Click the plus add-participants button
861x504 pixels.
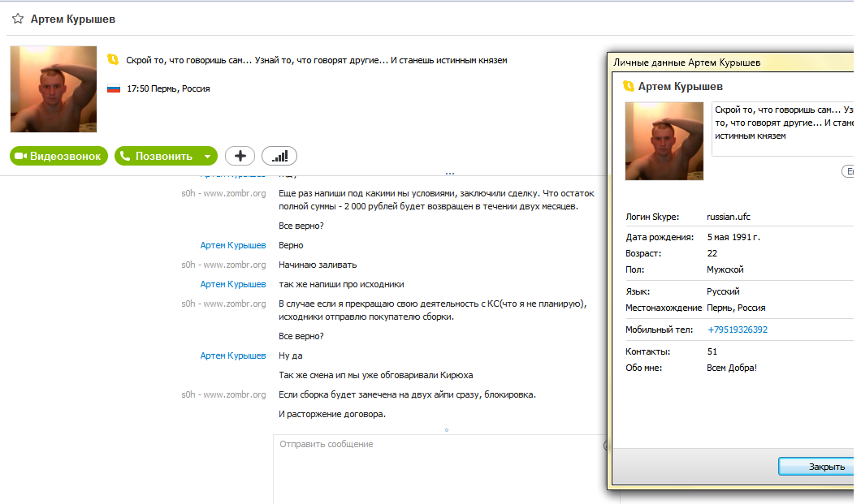coord(240,157)
